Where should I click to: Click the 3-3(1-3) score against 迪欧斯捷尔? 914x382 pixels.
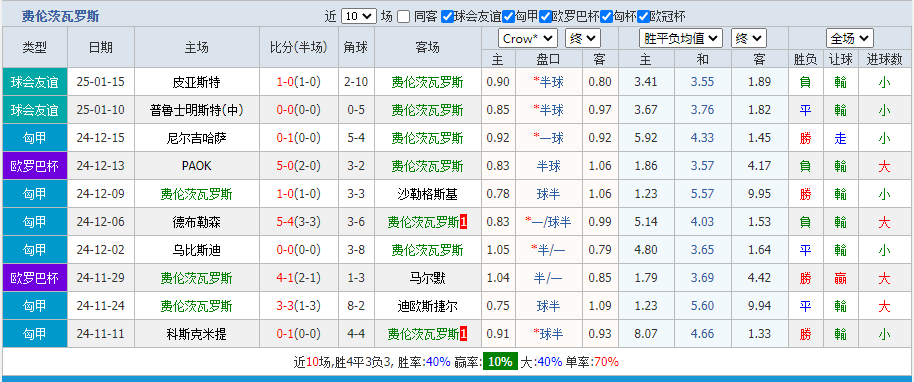pyautogui.click(x=298, y=306)
